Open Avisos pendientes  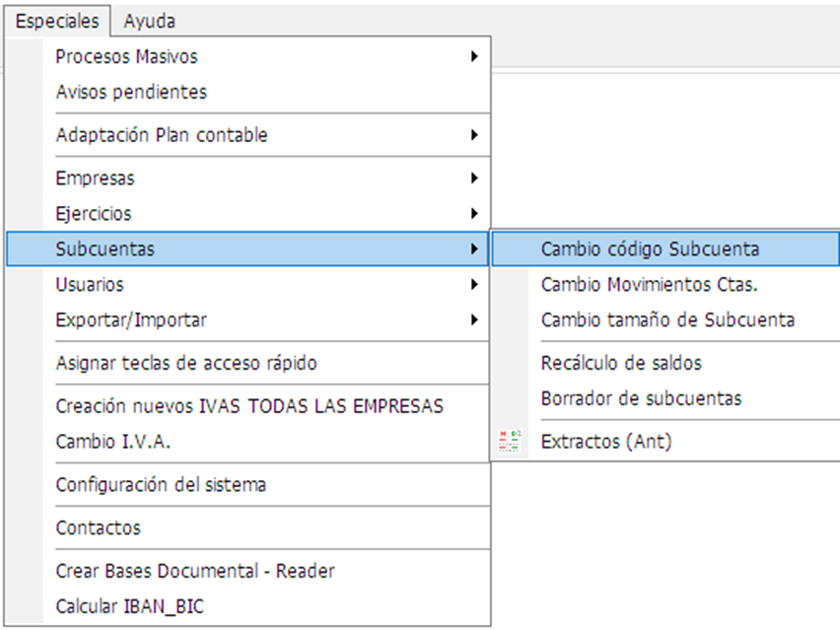247,92
